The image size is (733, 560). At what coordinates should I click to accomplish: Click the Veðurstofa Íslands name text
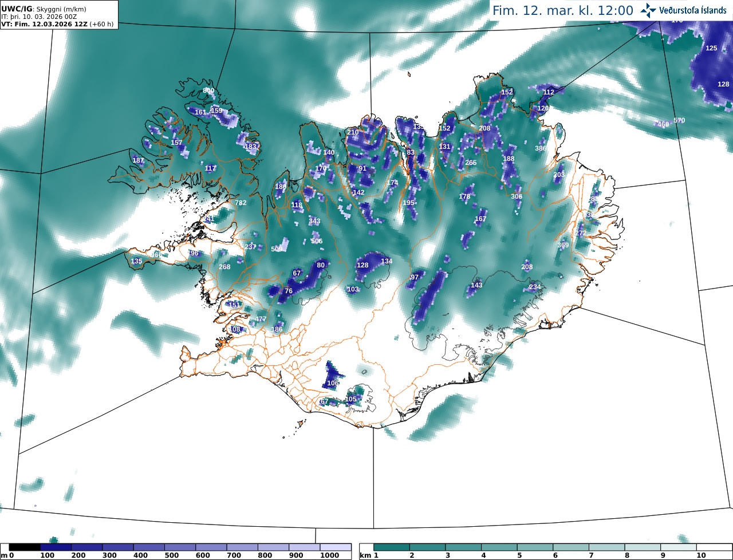tap(693, 10)
